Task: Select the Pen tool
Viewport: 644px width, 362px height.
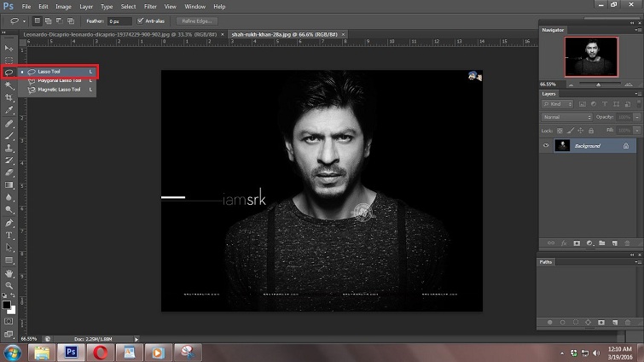Action: click(9, 222)
